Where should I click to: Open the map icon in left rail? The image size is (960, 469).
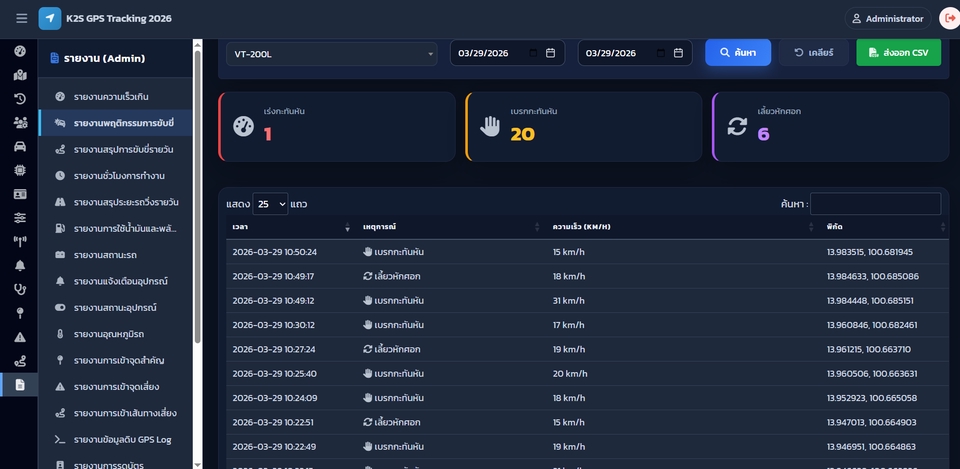20,75
